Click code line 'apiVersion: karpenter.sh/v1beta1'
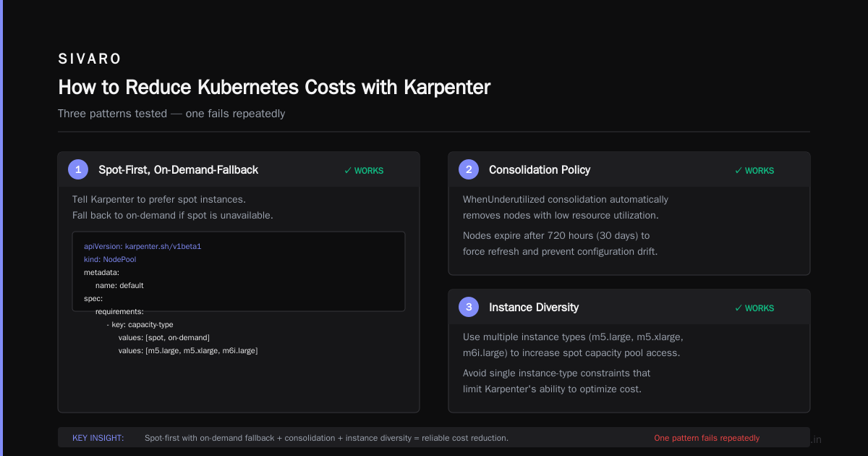Screen dimensions: 868x456 click(142, 246)
